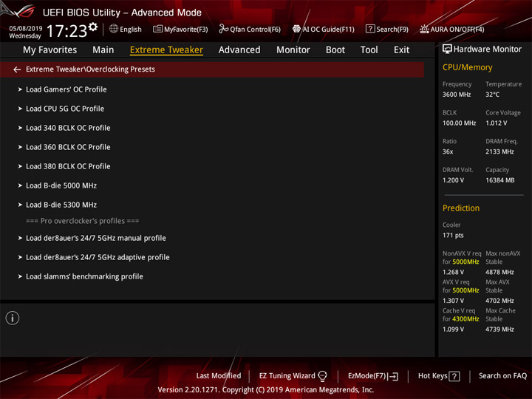Expand Load Gamers' OC Profile arrow

20,89
